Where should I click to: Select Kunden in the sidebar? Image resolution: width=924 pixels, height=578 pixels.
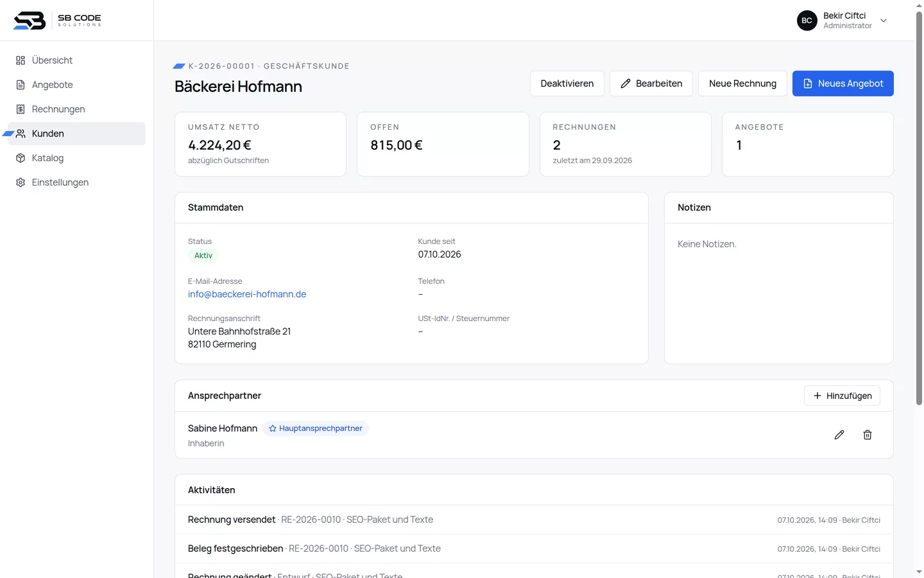pos(77,134)
